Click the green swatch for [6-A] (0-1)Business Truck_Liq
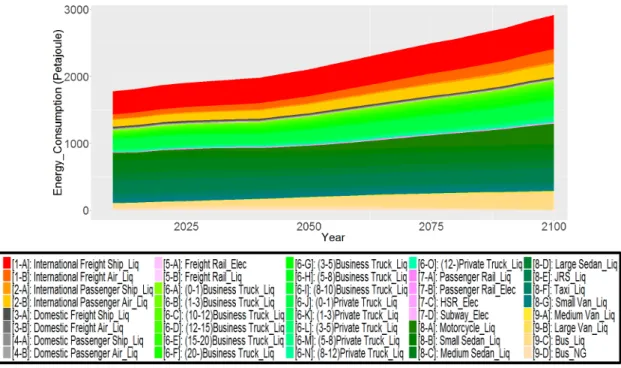Image resolution: width=621 pixels, height=368 pixels. coord(158,289)
